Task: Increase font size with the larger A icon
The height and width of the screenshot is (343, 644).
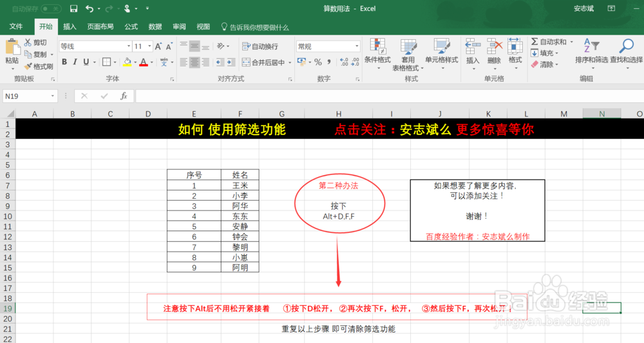Action: point(158,46)
